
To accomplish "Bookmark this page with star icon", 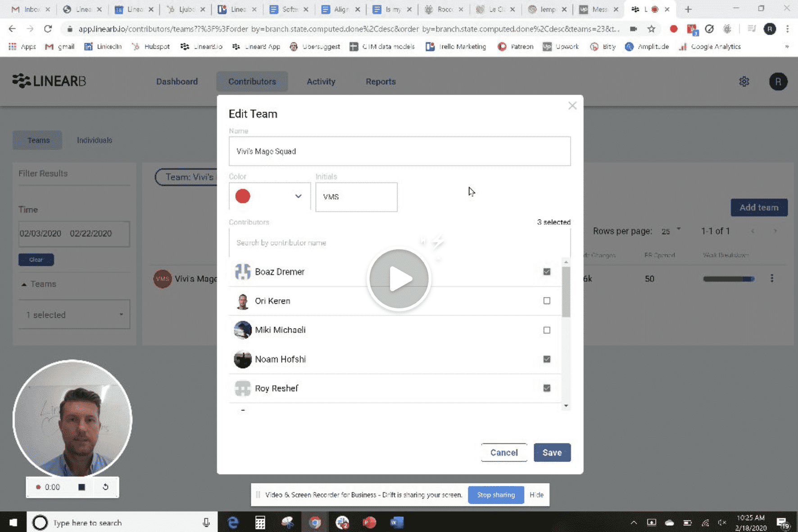I will 651,29.
